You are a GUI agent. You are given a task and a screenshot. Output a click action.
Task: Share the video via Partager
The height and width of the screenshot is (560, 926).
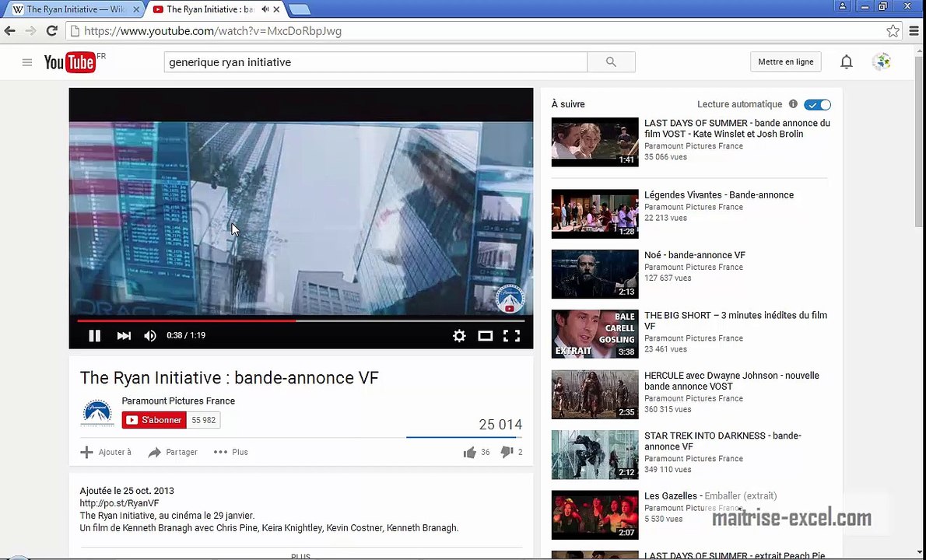click(x=173, y=453)
